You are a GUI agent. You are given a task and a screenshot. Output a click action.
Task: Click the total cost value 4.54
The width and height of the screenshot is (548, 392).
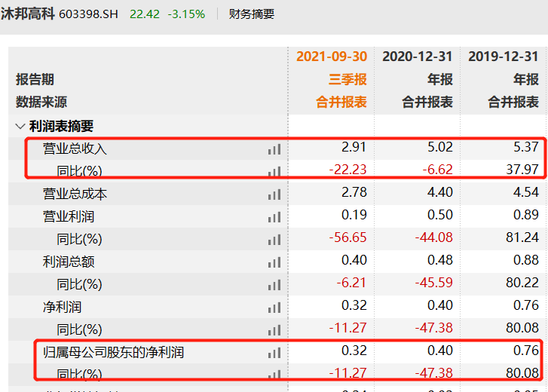[x=525, y=192]
